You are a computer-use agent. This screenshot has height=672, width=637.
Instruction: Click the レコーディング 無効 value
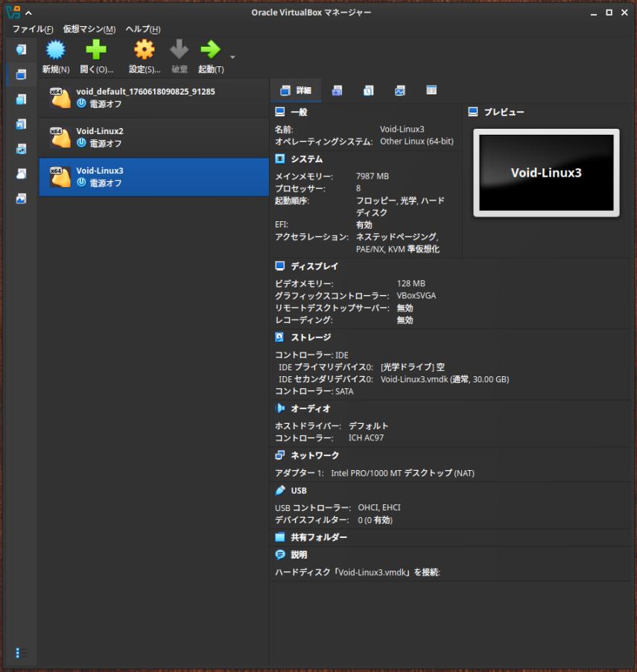point(405,320)
